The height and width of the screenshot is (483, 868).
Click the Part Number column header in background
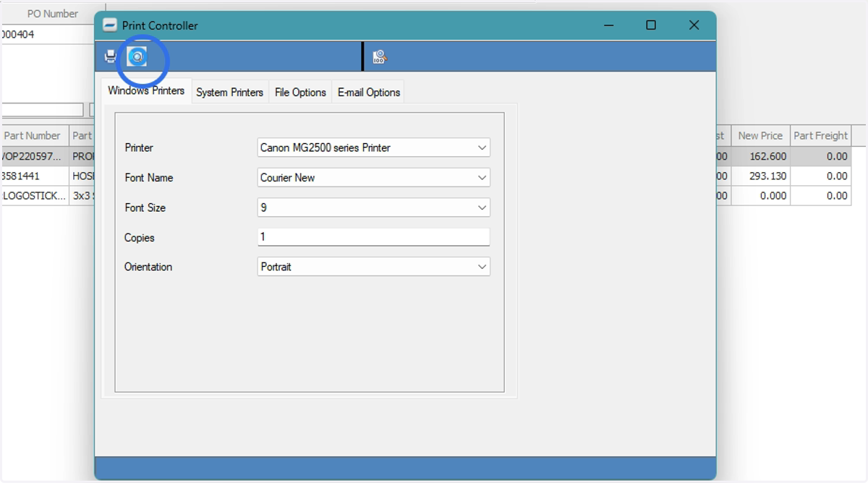tap(34, 136)
